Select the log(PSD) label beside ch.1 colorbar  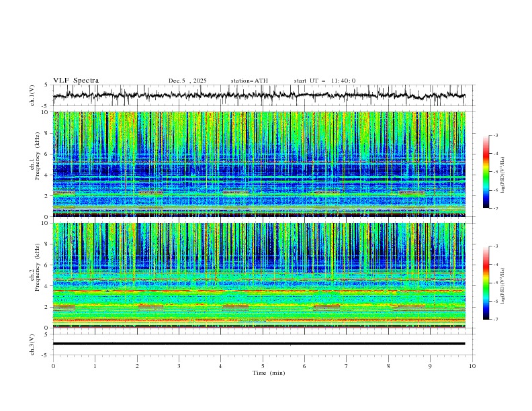(x=502, y=175)
